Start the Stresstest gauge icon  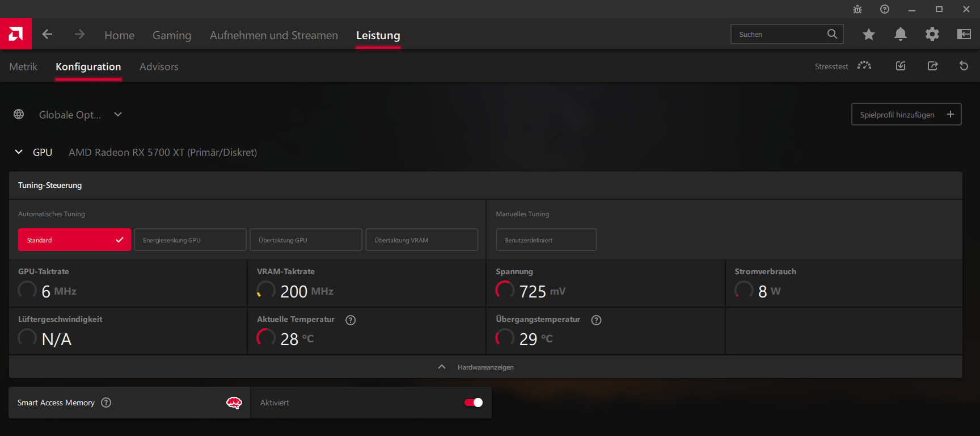coord(864,66)
